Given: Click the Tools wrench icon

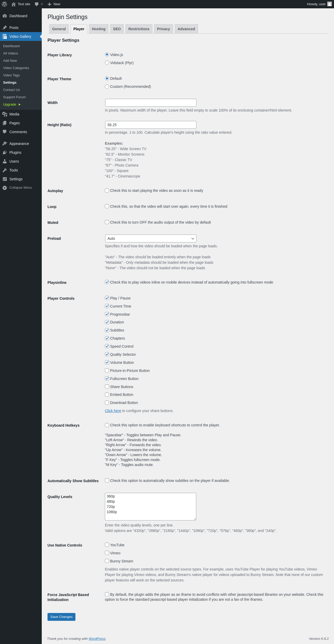Looking at the screenshot, I should coord(5,170).
